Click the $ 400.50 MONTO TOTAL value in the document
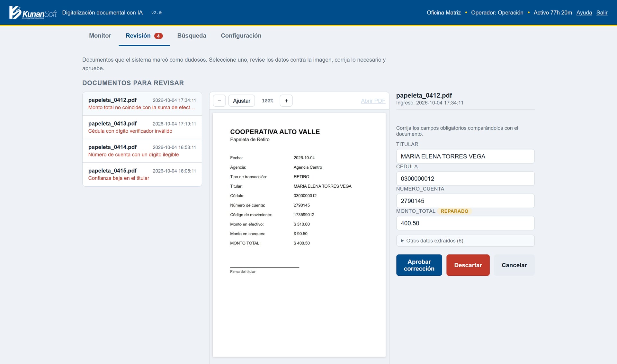This screenshot has width=617, height=364. click(301, 243)
